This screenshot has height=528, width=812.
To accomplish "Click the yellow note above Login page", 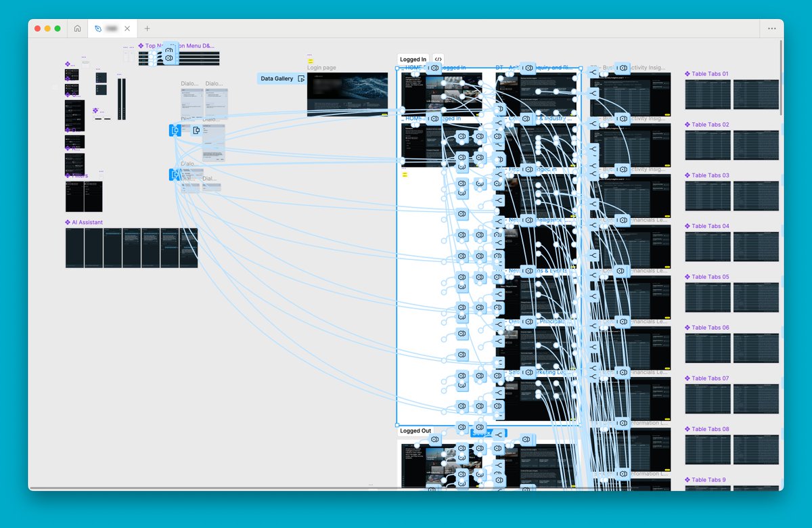I will coord(311,60).
